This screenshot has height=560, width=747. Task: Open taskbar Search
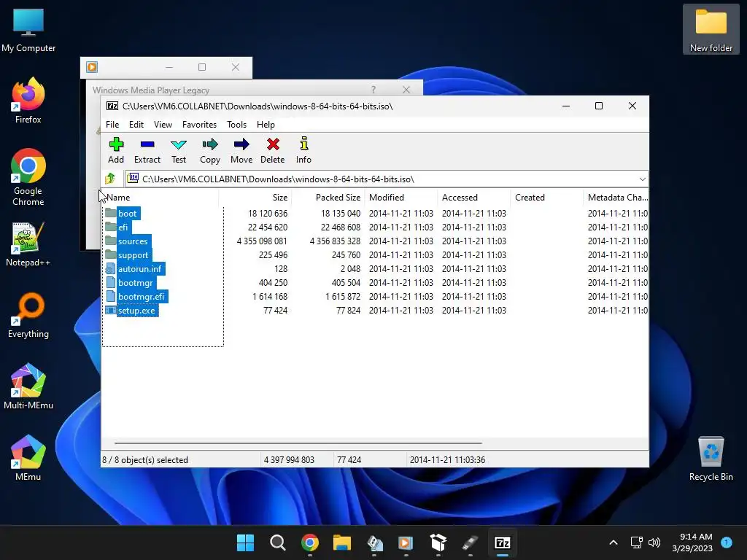click(x=278, y=542)
